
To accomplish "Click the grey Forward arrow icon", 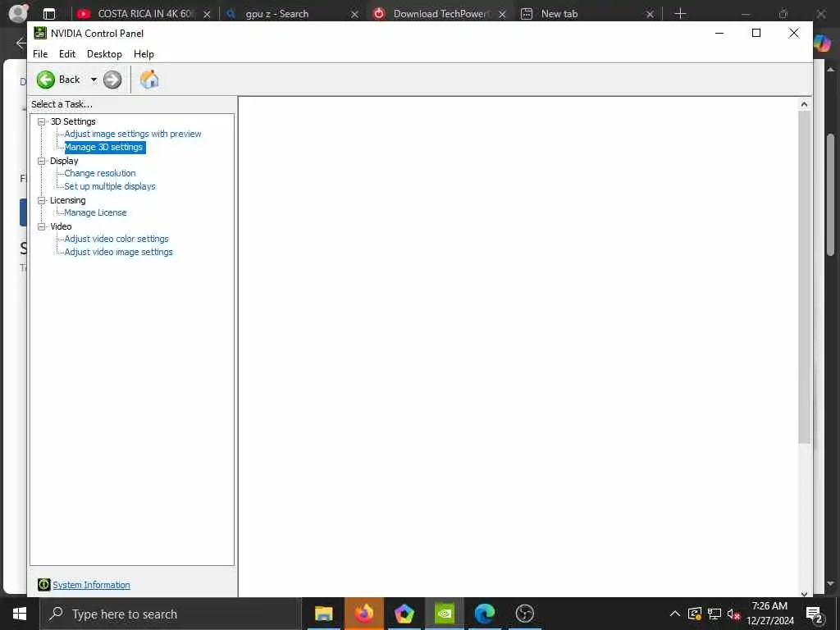I will (x=112, y=80).
